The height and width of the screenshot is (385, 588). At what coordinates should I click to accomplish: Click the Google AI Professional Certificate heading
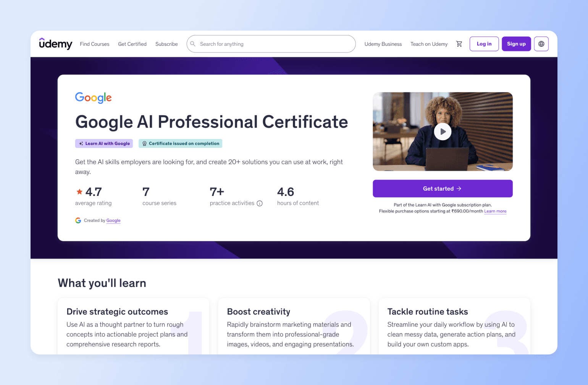click(212, 122)
